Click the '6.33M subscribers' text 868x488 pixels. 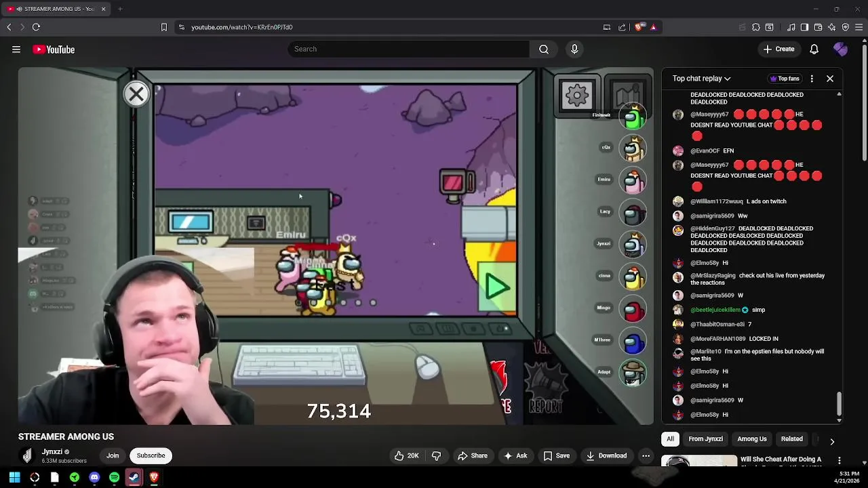point(64,461)
